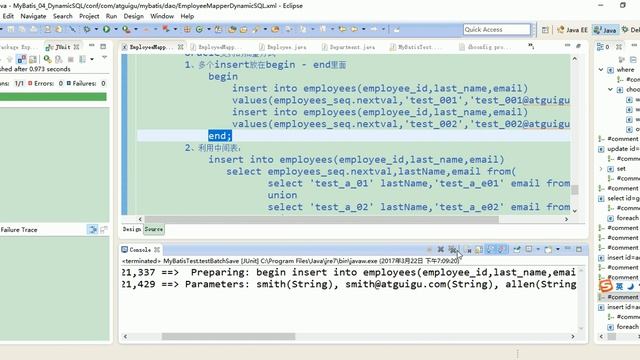The height and width of the screenshot is (360, 640).
Task: Open the Help menu
Action: (x=187, y=16)
